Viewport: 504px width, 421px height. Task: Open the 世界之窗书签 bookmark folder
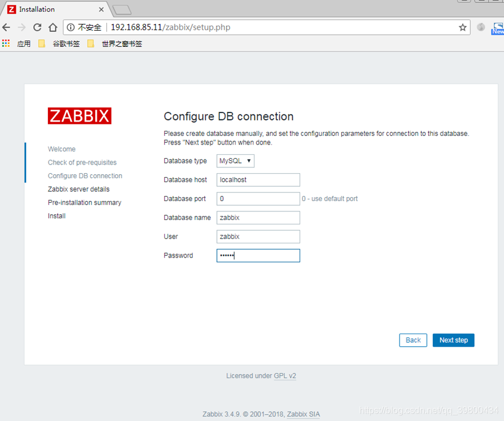tap(115, 43)
